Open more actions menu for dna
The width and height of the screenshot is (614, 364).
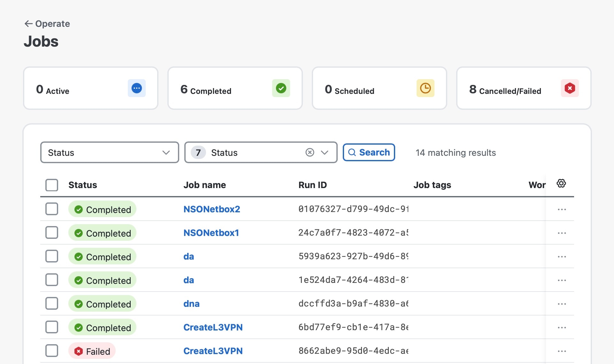(x=562, y=304)
